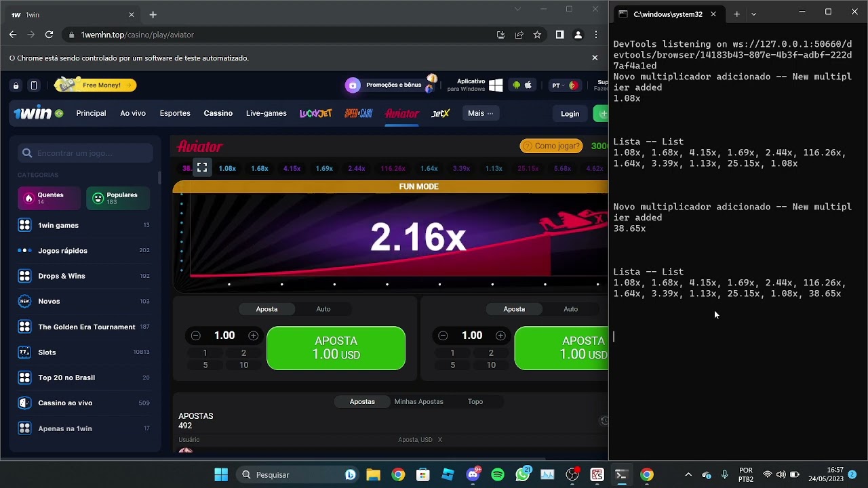The height and width of the screenshot is (488, 868).
Task: Open the LuckyJet game logo
Action: (316, 113)
